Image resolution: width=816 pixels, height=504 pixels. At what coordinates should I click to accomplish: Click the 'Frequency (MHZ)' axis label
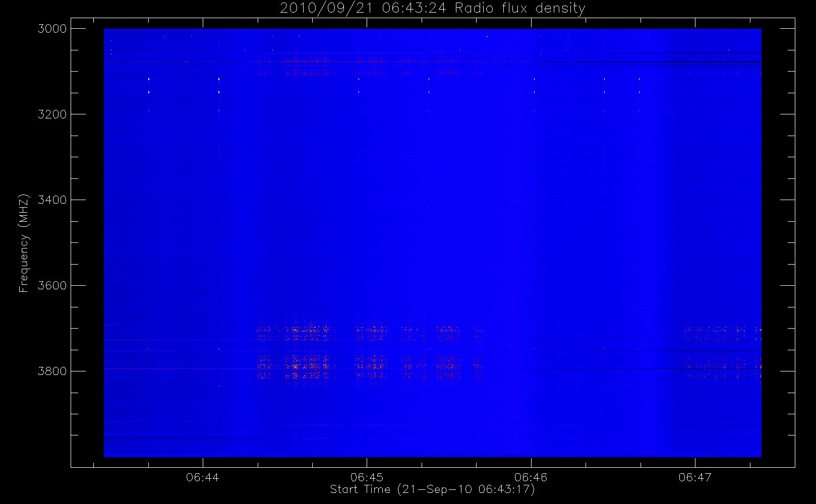24,243
